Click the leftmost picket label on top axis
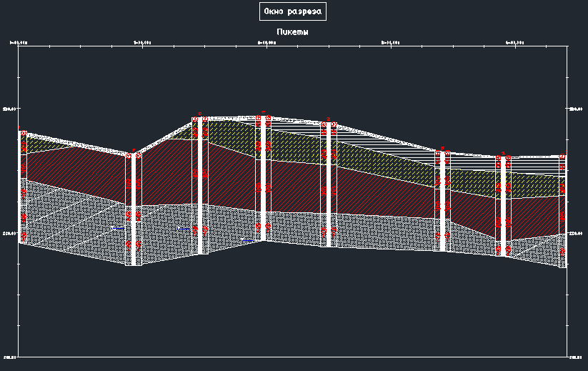Viewport: 588px width, 371px height. [x=19, y=43]
